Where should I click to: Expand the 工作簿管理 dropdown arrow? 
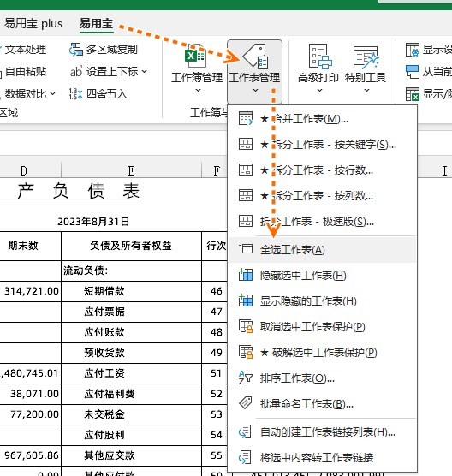pos(198,90)
